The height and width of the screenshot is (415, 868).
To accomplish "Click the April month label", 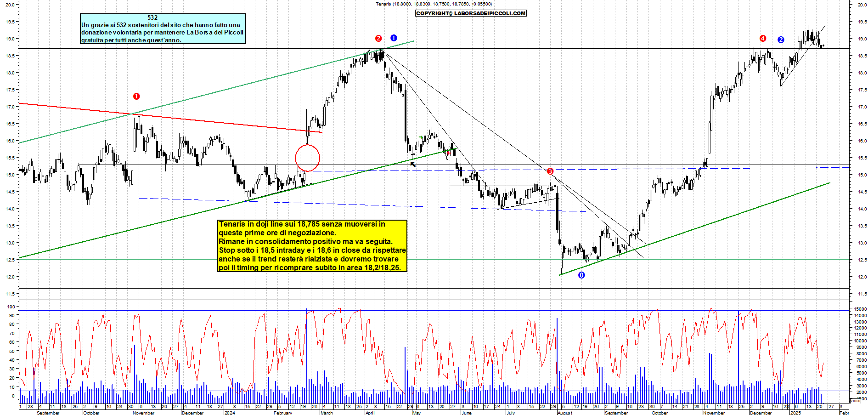I will (x=370, y=413).
